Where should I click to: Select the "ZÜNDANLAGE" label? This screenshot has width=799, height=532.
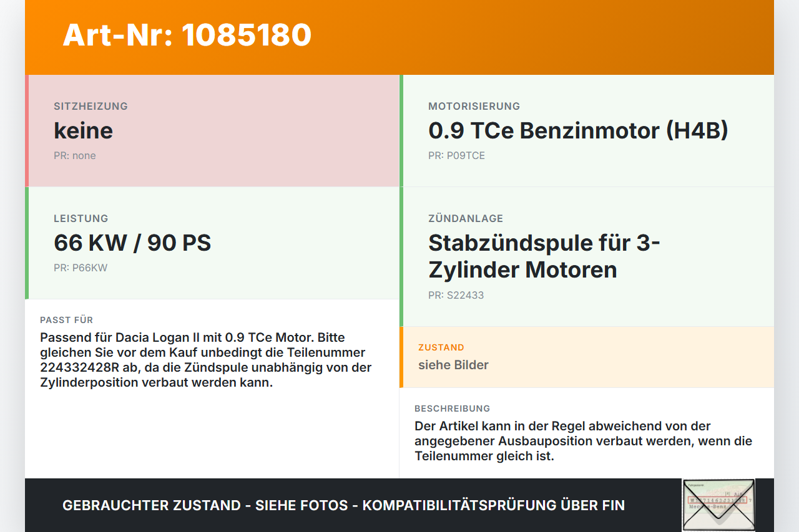[x=466, y=218]
